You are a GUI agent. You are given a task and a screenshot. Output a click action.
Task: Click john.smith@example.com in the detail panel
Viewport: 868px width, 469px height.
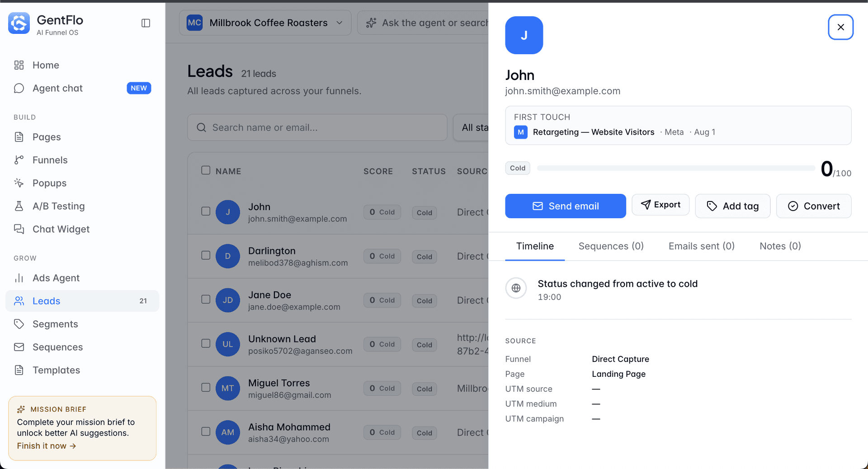(x=563, y=91)
